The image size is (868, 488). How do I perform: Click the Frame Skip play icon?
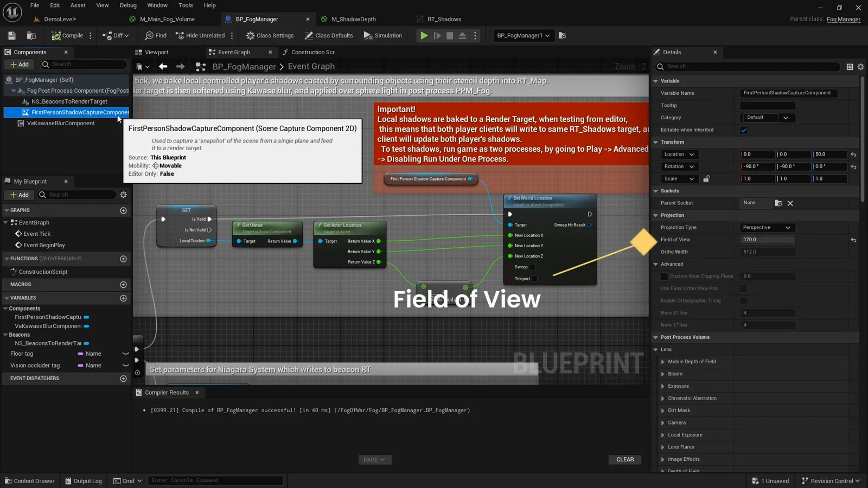(x=437, y=36)
